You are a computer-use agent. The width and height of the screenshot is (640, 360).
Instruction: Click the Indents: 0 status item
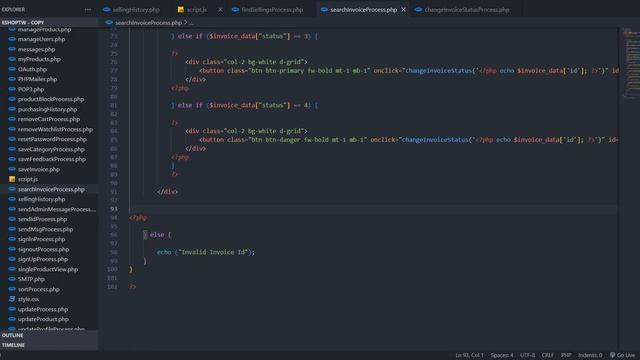pyautogui.click(x=590, y=355)
